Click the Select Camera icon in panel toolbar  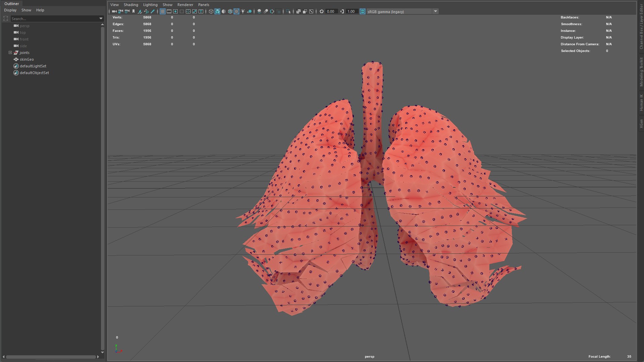point(114,11)
